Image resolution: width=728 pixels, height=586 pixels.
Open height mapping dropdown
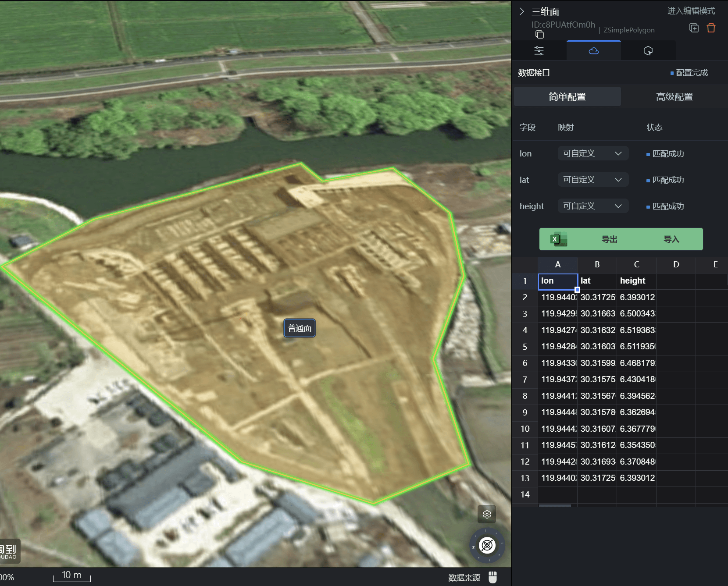pos(593,206)
